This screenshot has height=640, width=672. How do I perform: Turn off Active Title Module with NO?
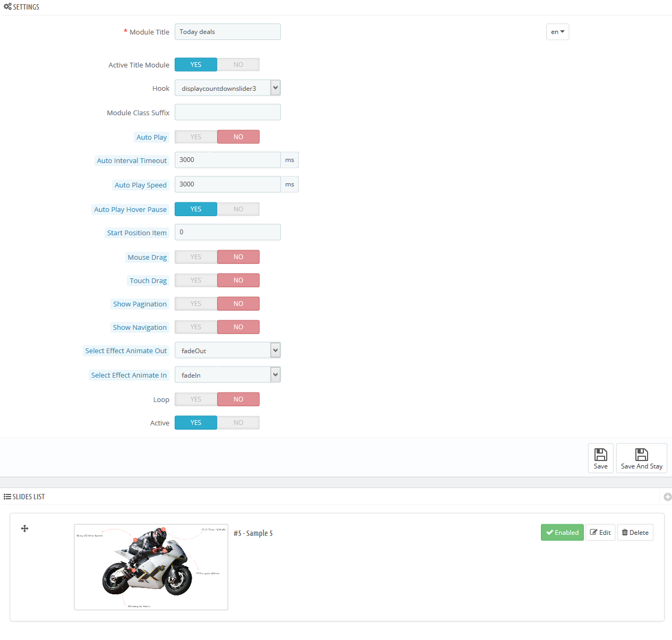pos(238,65)
